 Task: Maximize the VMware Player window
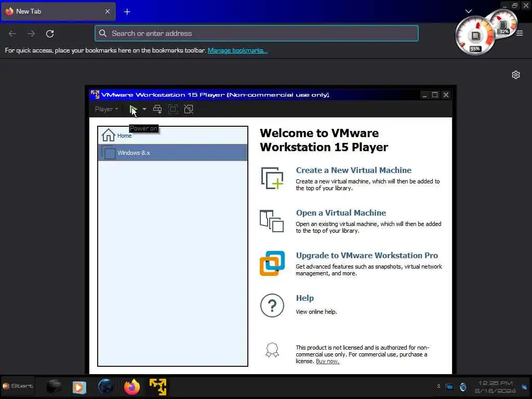(435, 95)
